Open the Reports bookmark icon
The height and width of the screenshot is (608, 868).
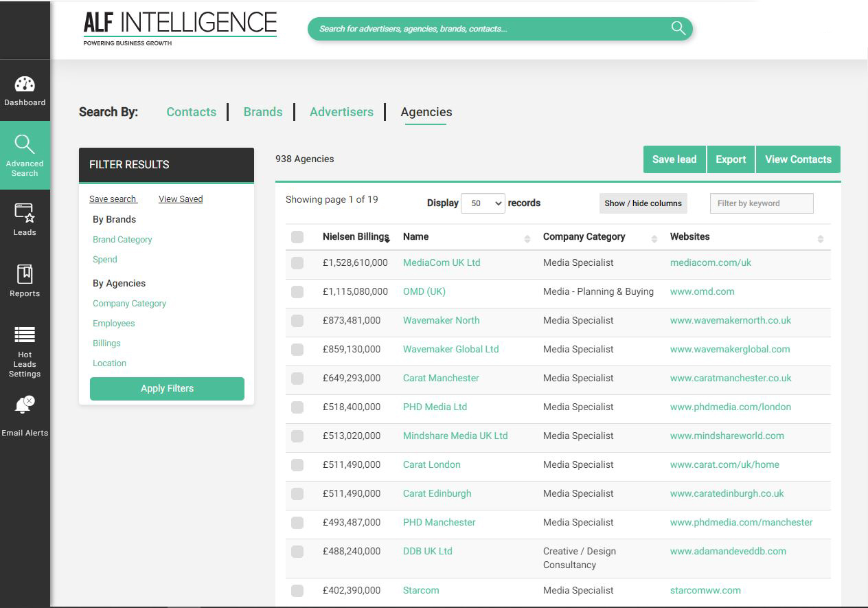25,274
